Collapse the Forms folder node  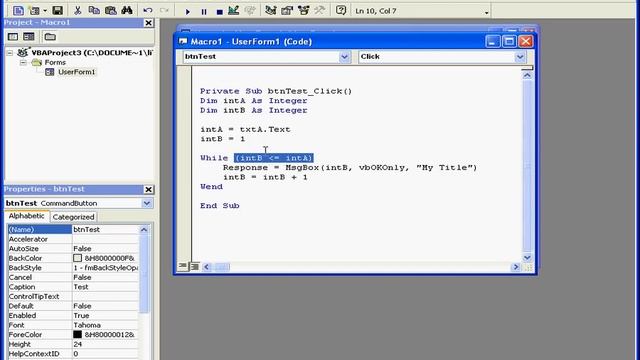[23, 62]
